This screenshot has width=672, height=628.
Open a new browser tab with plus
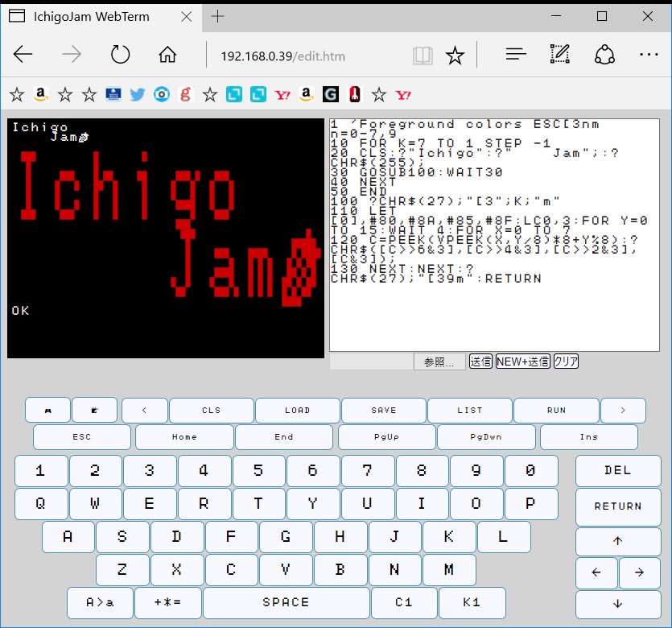coord(218,17)
